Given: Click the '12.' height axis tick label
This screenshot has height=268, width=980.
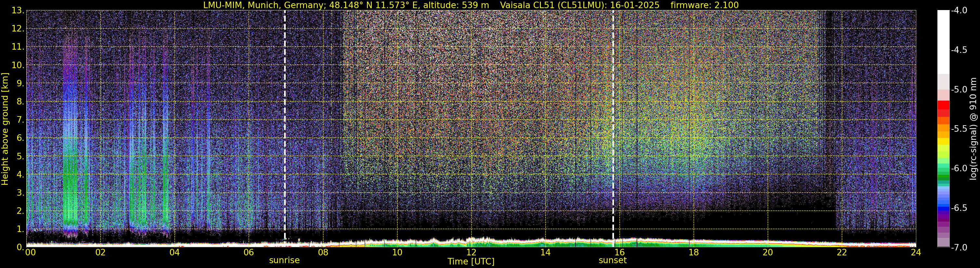Looking at the screenshot, I should click(18, 29).
